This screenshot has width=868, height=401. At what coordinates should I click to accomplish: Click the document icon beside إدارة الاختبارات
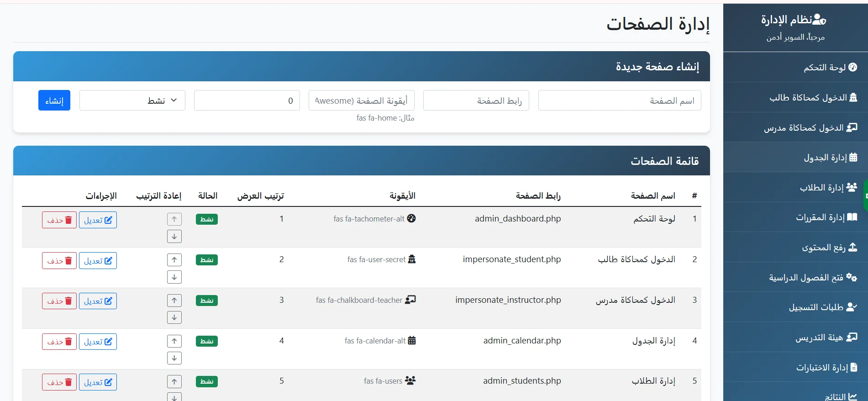(x=854, y=367)
